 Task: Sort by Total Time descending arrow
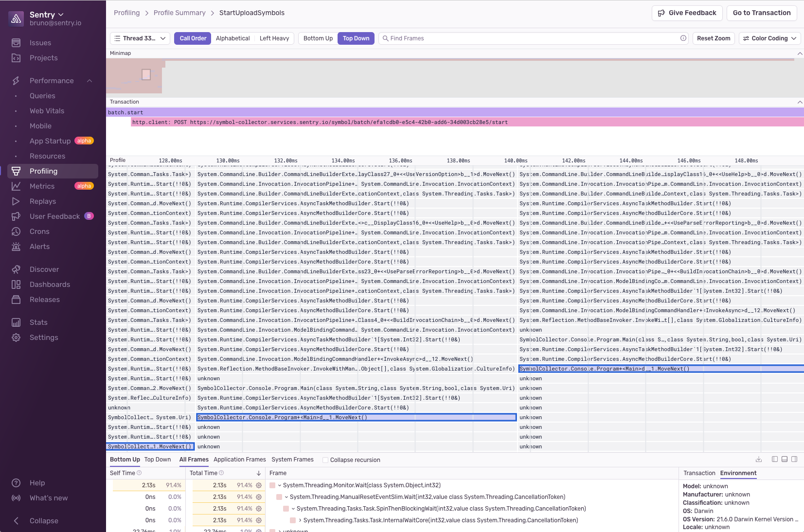coord(259,473)
